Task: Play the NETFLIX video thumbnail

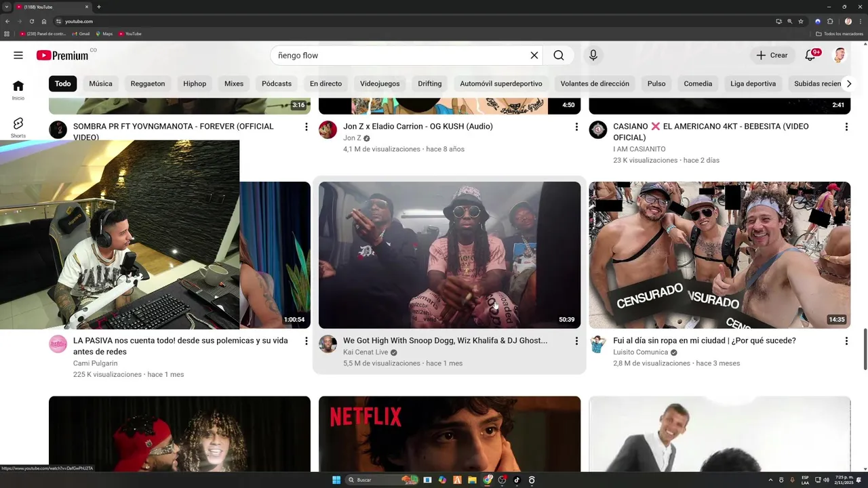Action: [x=450, y=434]
